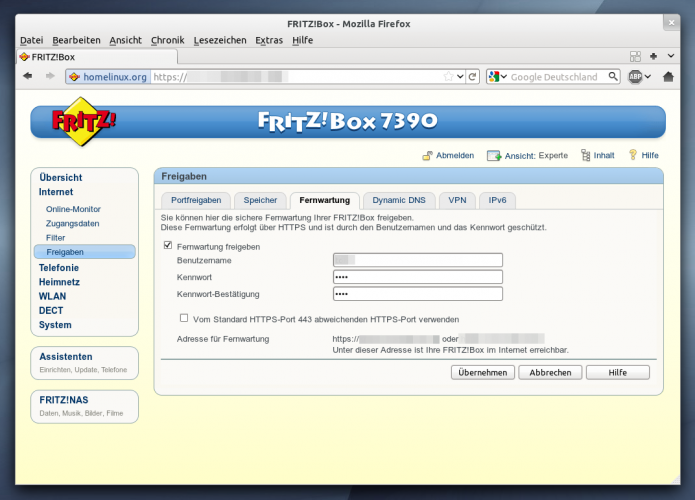The image size is (695, 500).
Task: Click into the Benutzername field
Action: pos(418,260)
